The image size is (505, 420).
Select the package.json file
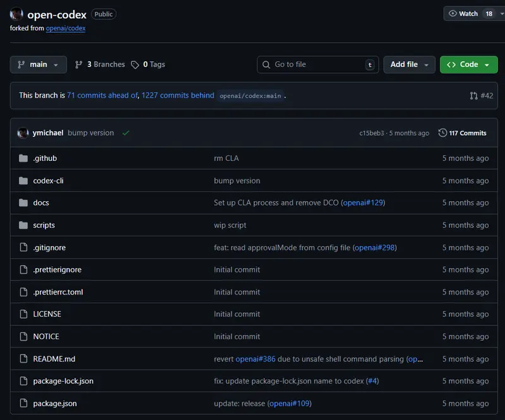(56, 403)
